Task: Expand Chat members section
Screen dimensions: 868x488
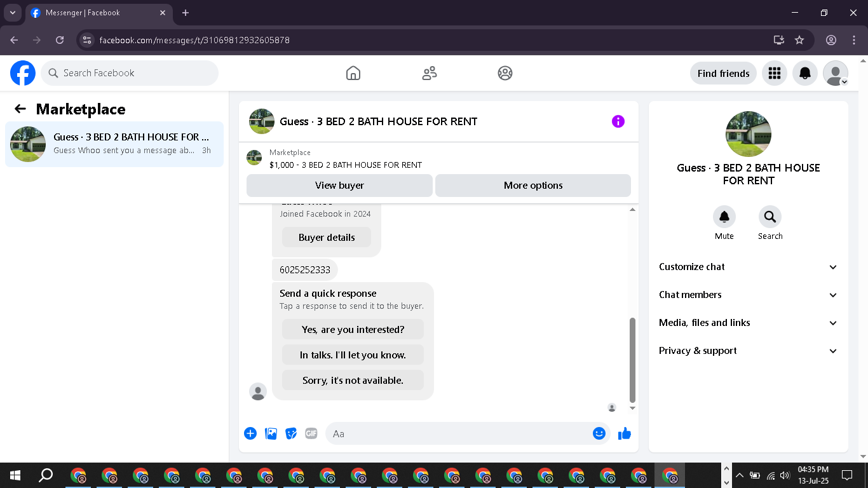Action: 749,295
